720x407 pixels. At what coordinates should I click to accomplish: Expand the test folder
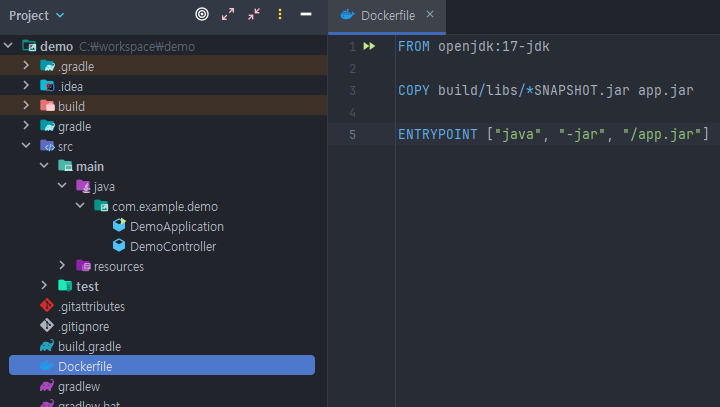click(x=44, y=285)
